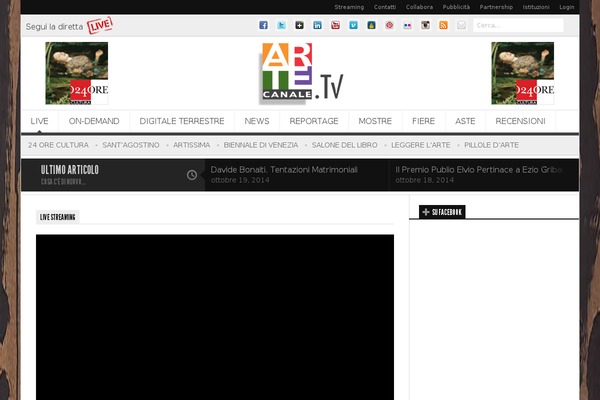The width and height of the screenshot is (600, 400).
Task: Select the LIVE menu item
Action: tap(39, 121)
